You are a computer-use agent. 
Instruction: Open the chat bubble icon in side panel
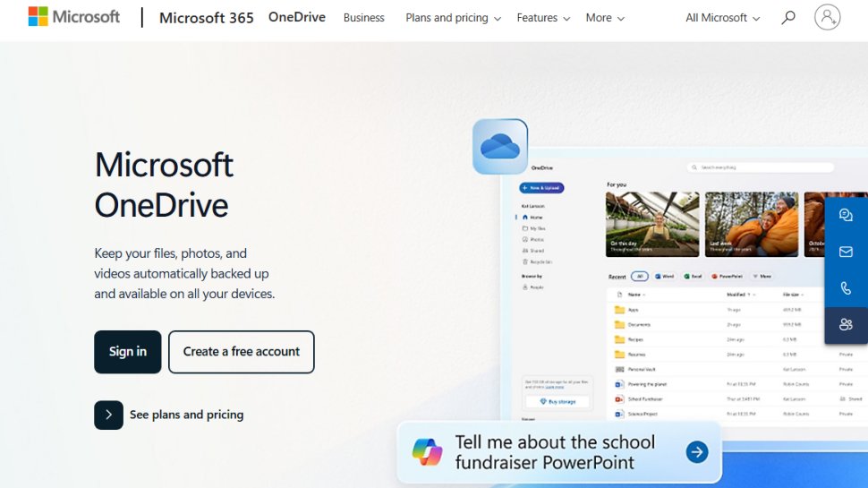846,215
